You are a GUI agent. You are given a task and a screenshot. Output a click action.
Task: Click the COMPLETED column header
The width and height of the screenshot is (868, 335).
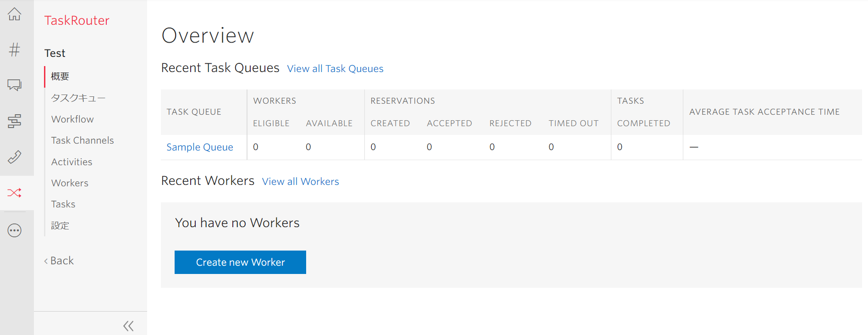[643, 123]
